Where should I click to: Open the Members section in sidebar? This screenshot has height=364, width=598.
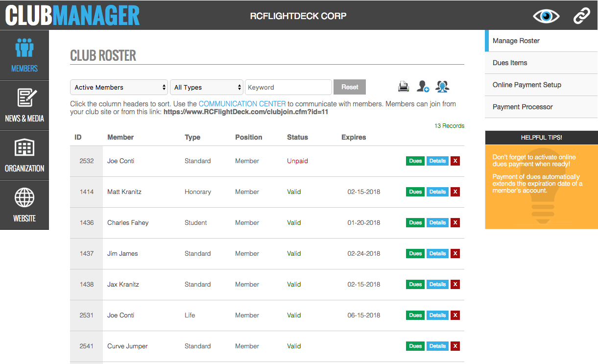[24, 55]
